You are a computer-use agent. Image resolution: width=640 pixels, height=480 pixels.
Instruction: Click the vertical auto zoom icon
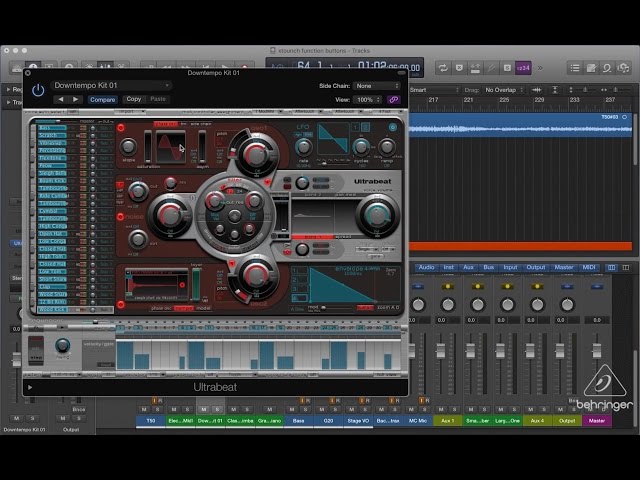(555, 90)
